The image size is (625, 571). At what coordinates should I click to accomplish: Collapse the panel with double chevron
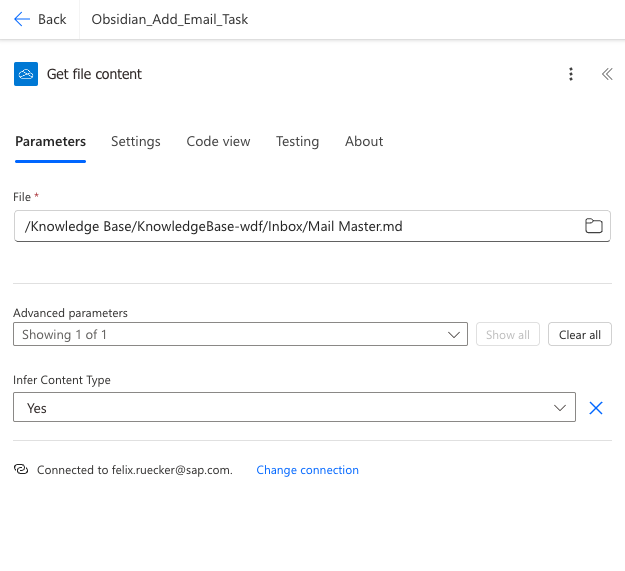(x=606, y=74)
